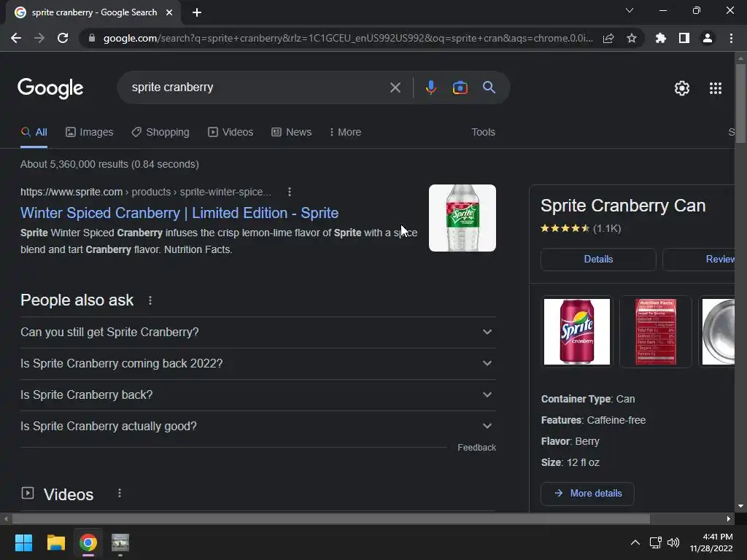Open the clock and date flyout
Screen dimensions: 747x560
pos(711,542)
